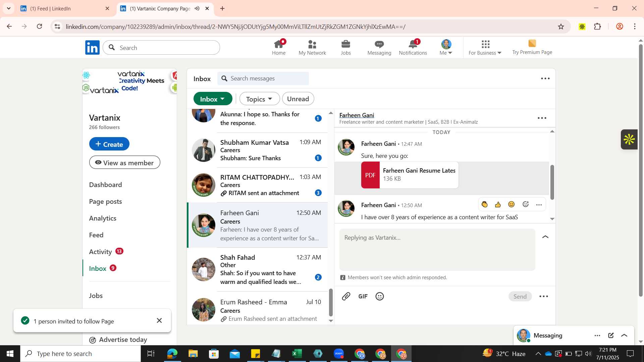Open send options three-dot menu
This screenshot has width=644, height=362.
(x=544, y=296)
